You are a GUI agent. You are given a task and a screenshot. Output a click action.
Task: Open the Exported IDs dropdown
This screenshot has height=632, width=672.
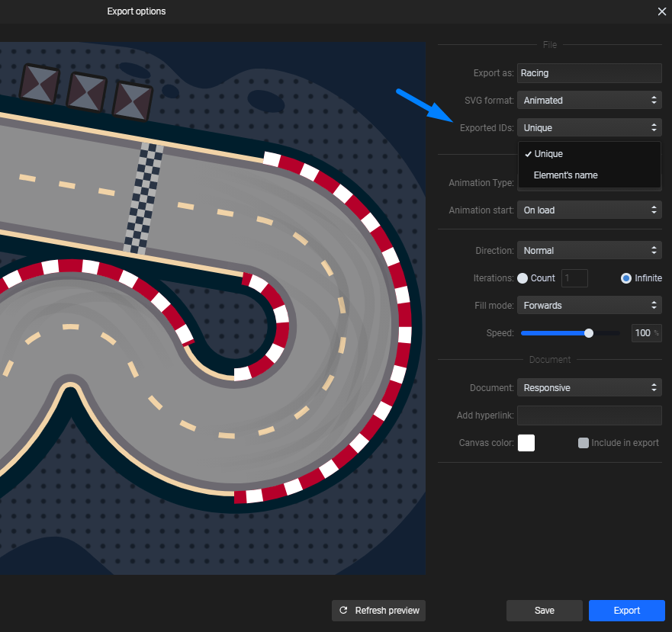(x=590, y=127)
